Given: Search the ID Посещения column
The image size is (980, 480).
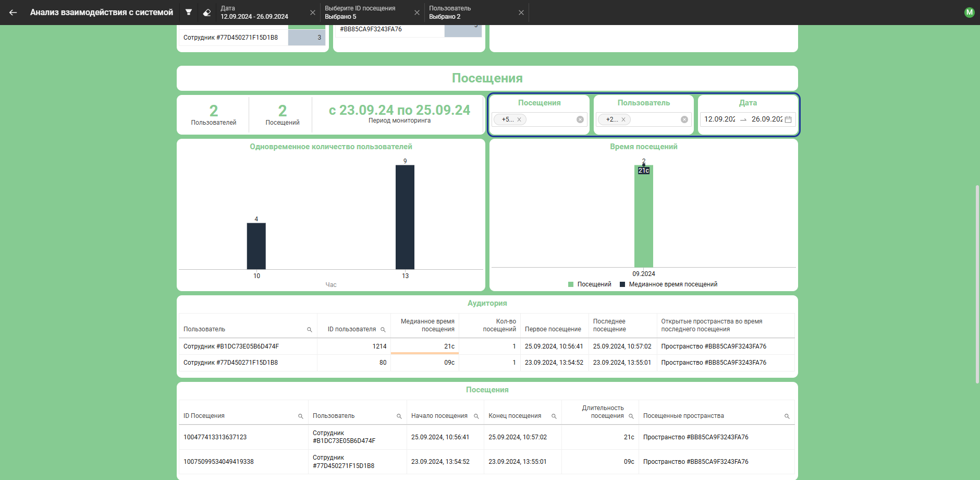Looking at the screenshot, I should pyautogui.click(x=301, y=416).
